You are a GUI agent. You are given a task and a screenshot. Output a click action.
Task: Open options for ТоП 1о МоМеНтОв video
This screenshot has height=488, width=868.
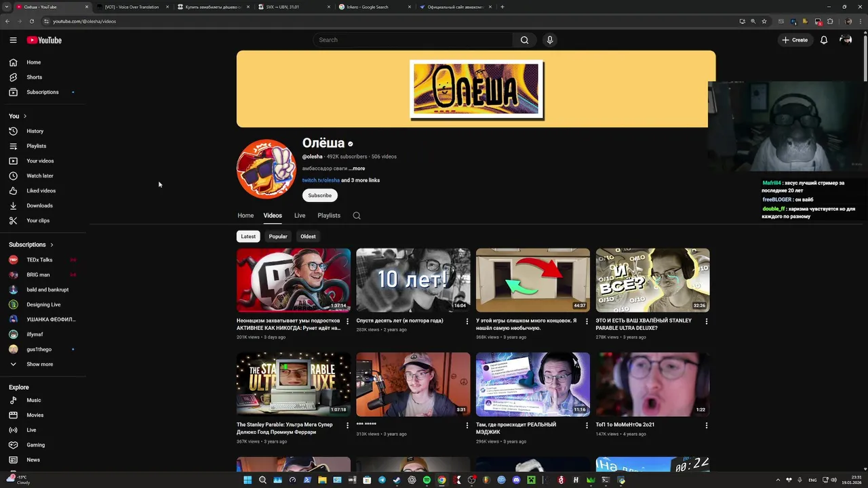click(706, 425)
